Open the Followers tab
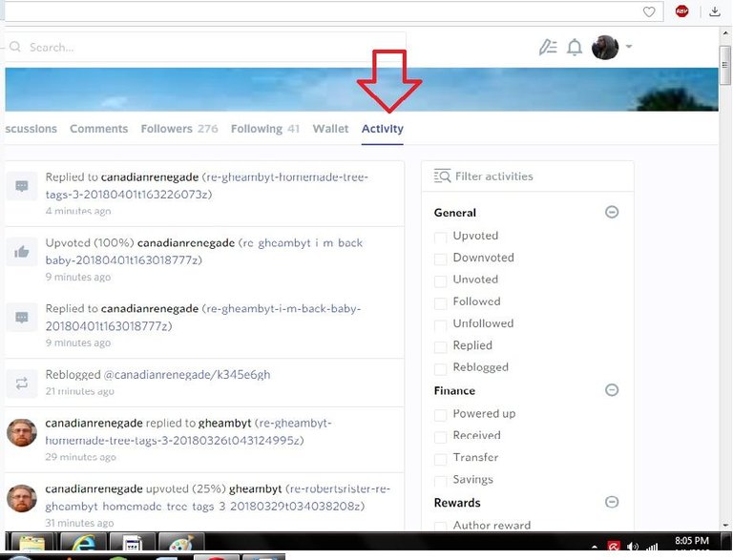This screenshot has height=560, width=733. [178, 129]
